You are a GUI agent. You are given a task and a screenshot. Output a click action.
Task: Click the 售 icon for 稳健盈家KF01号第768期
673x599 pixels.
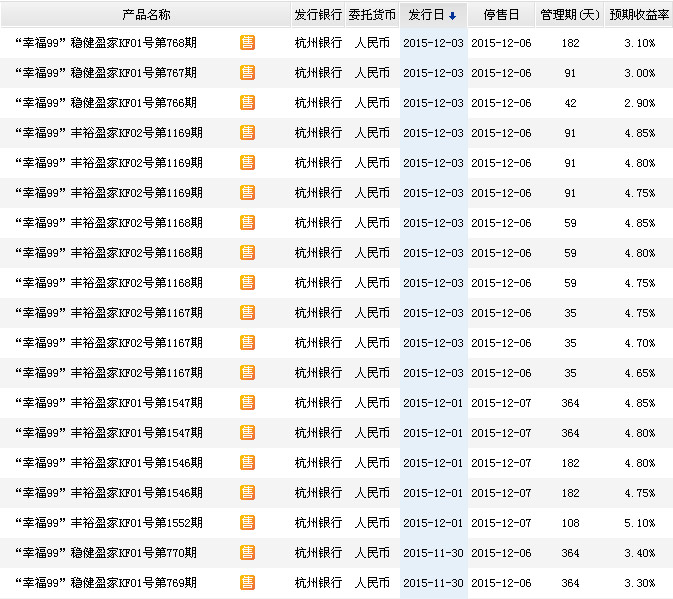[x=247, y=42]
